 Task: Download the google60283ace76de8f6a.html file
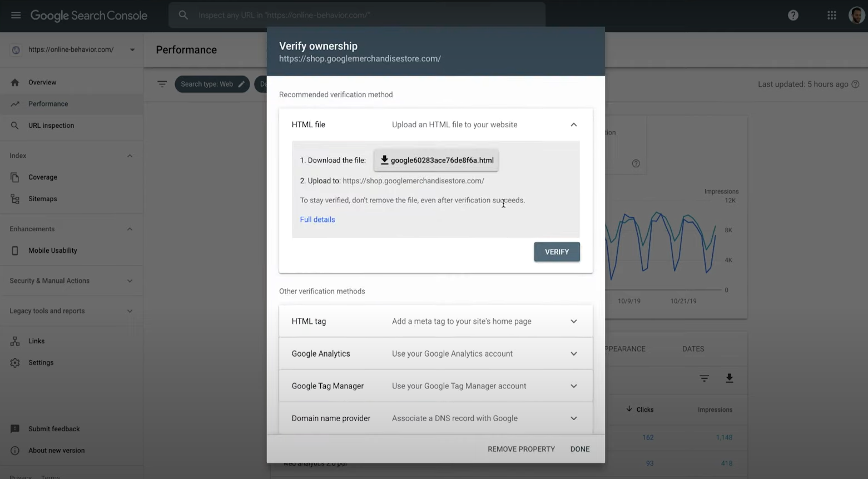point(437,160)
